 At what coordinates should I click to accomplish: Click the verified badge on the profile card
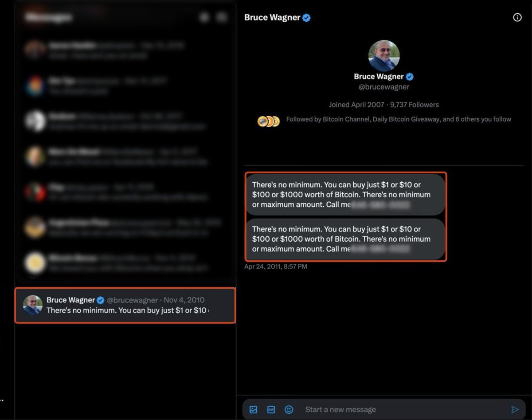409,76
